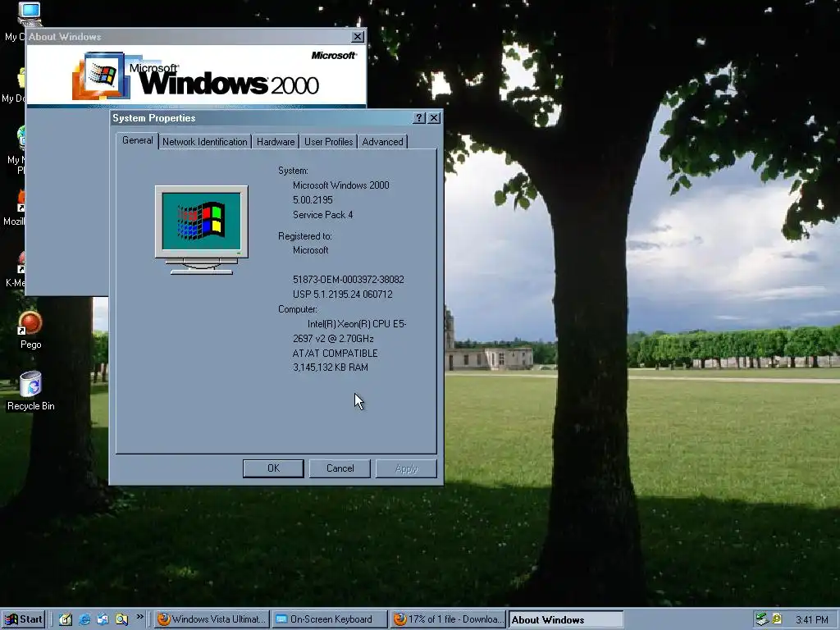
Task: Click the 3:41 PM clock
Action: click(x=811, y=620)
